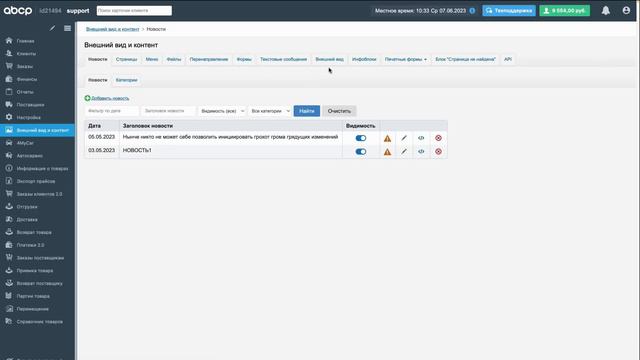The width and height of the screenshot is (640, 360).
Task: Click the Очистить button
Action: tap(339, 111)
